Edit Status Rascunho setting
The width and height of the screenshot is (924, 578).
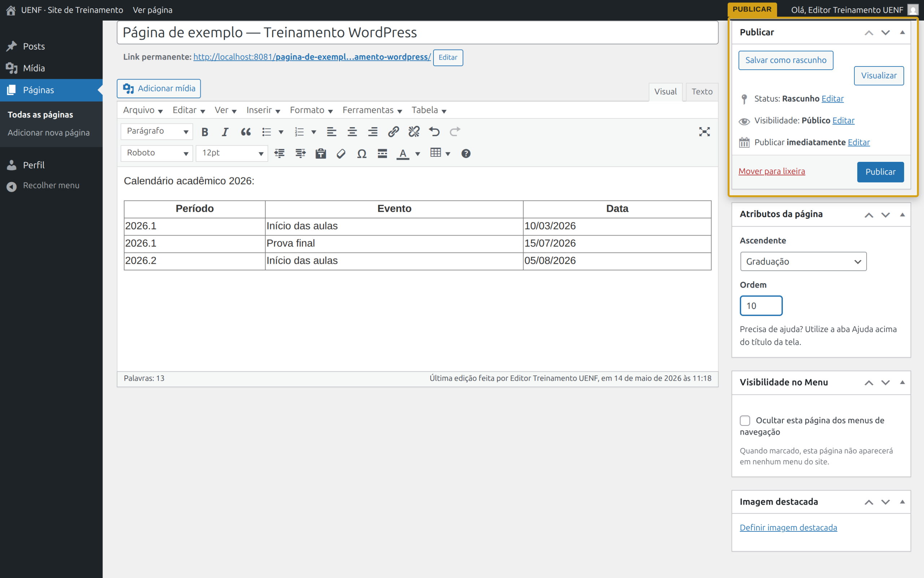coord(832,99)
